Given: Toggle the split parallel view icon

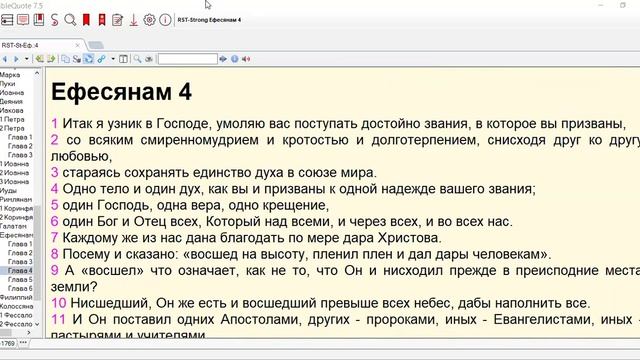Looking at the screenshot, I should click(123, 59).
